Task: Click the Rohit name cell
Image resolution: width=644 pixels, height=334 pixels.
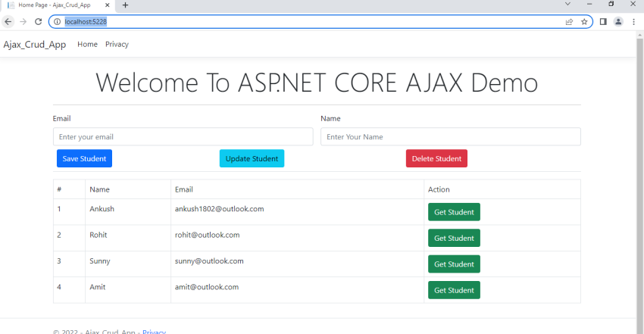Action: [128, 238]
